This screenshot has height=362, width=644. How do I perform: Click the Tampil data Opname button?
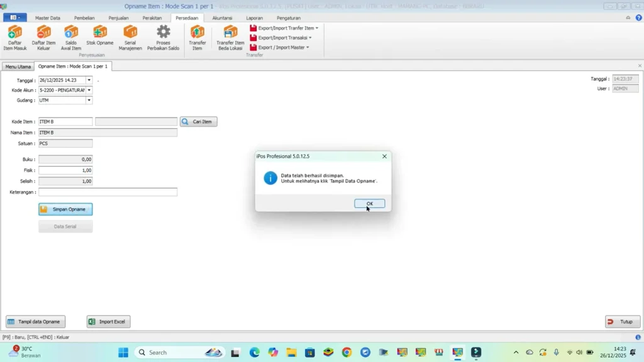tap(35, 322)
